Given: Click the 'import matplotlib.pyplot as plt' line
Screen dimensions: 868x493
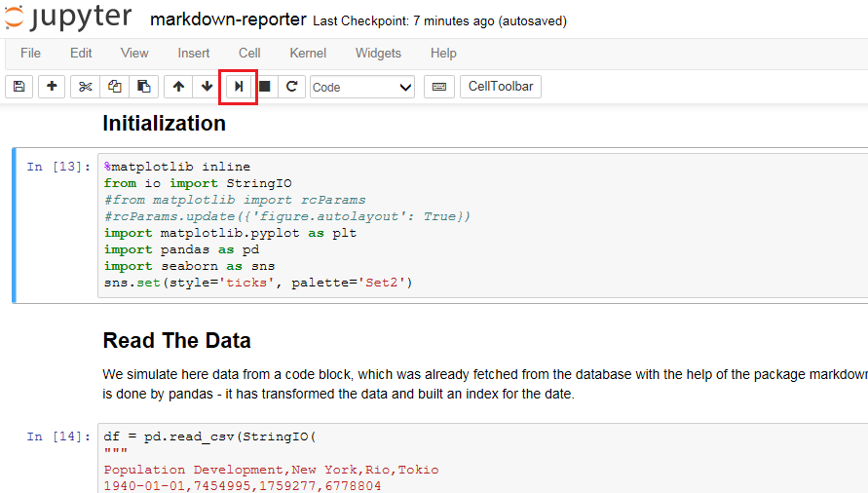Looking at the screenshot, I should pyautogui.click(x=230, y=233).
